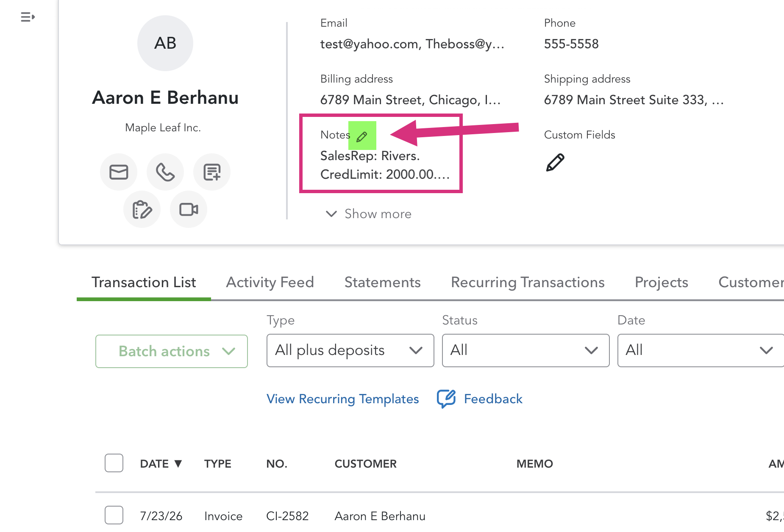Click the TYPE column header
The height and width of the screenshot is (532, 784).
pos(217,464)
